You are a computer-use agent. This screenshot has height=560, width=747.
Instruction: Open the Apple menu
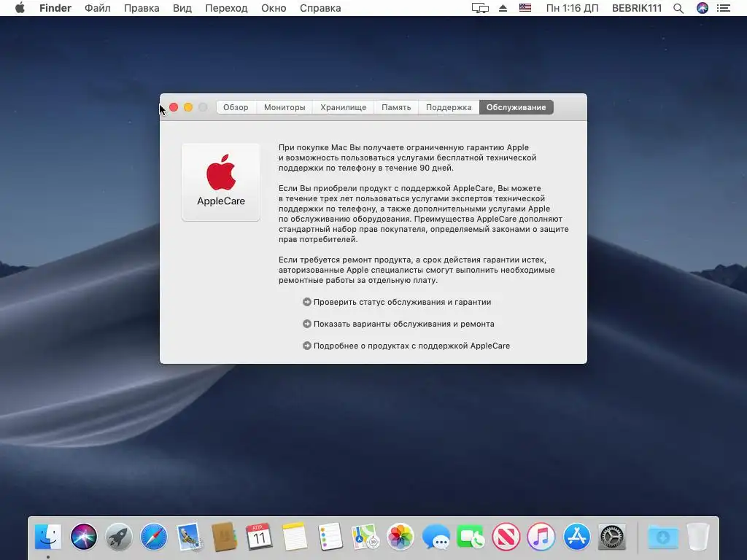[x=20, y=7]
